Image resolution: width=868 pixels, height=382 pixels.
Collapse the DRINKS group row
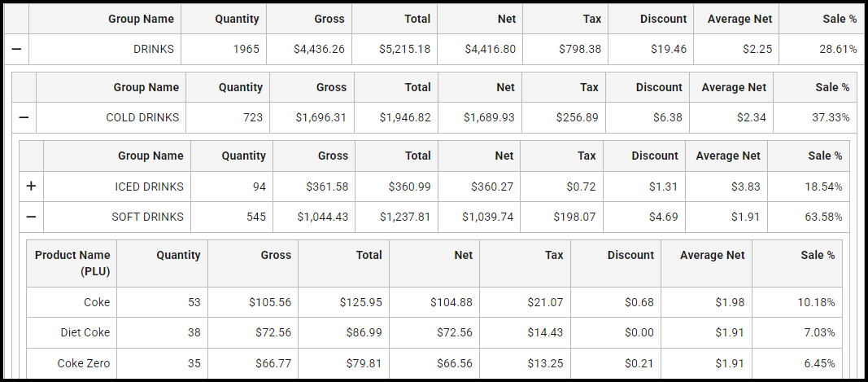[16, 49]
